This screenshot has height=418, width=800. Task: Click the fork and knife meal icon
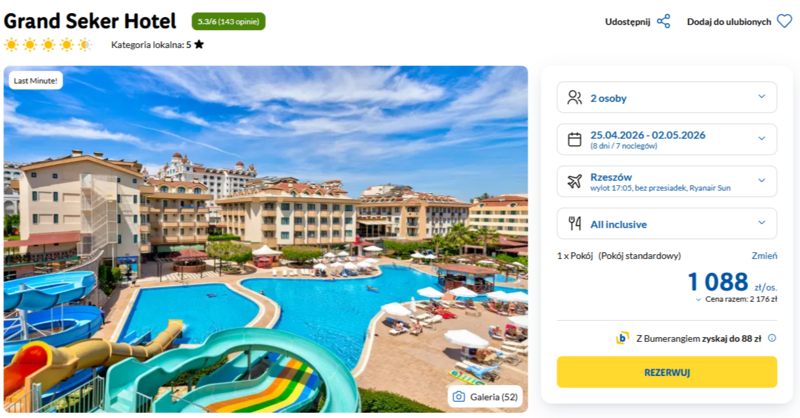coord(574,224)
